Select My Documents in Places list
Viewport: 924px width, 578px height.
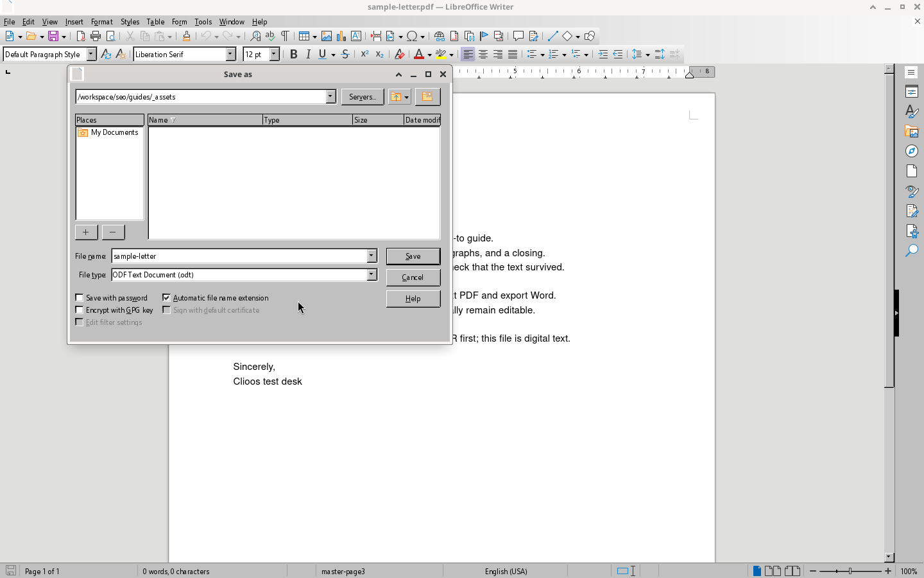[108, 132]
